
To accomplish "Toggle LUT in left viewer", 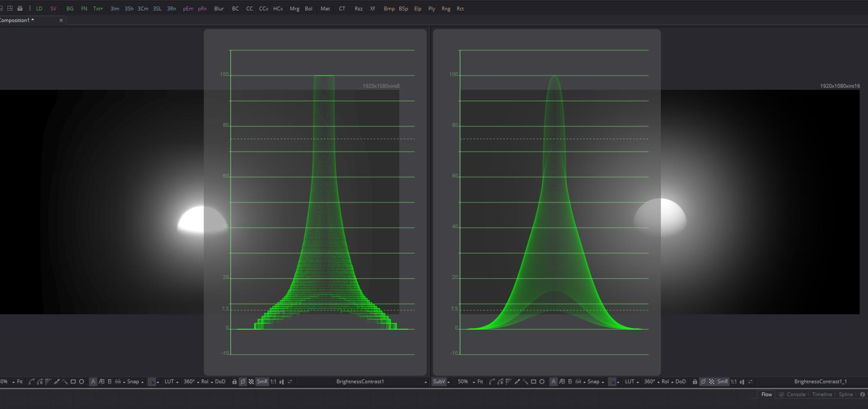I will (169, 382).
